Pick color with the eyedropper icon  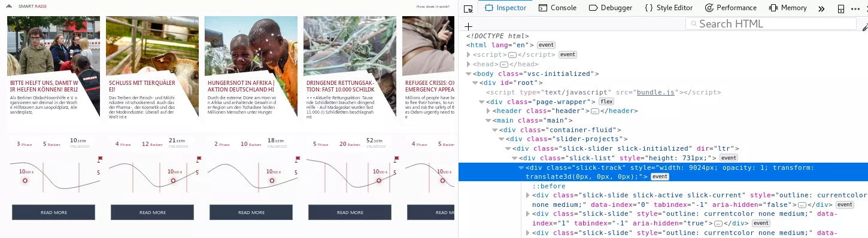pyautogui.click(x=865, y=26)
